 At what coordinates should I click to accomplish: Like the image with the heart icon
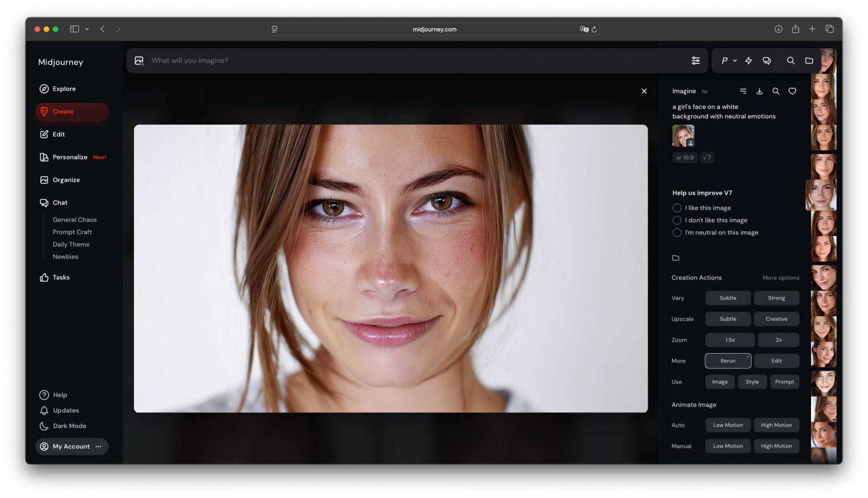[792, 91]
